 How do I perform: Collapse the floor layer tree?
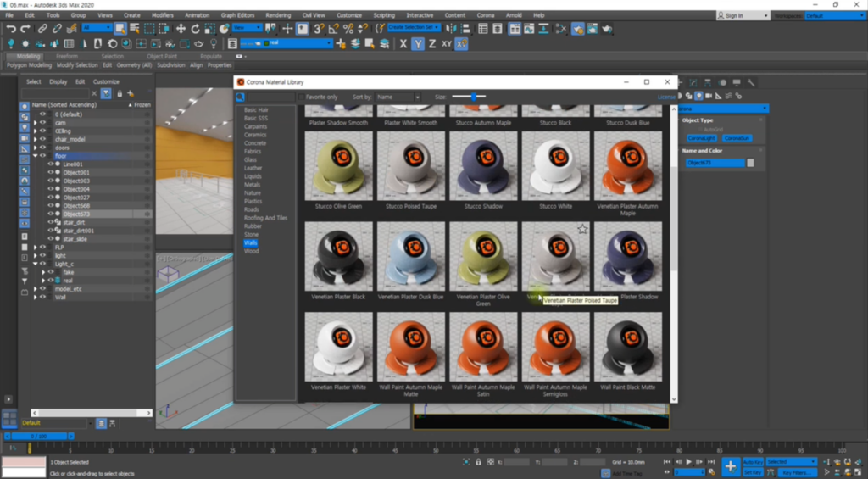point(35,156)
